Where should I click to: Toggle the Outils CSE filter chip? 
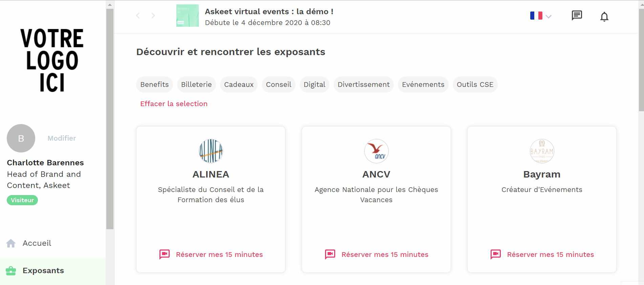[x=475, y=85]
